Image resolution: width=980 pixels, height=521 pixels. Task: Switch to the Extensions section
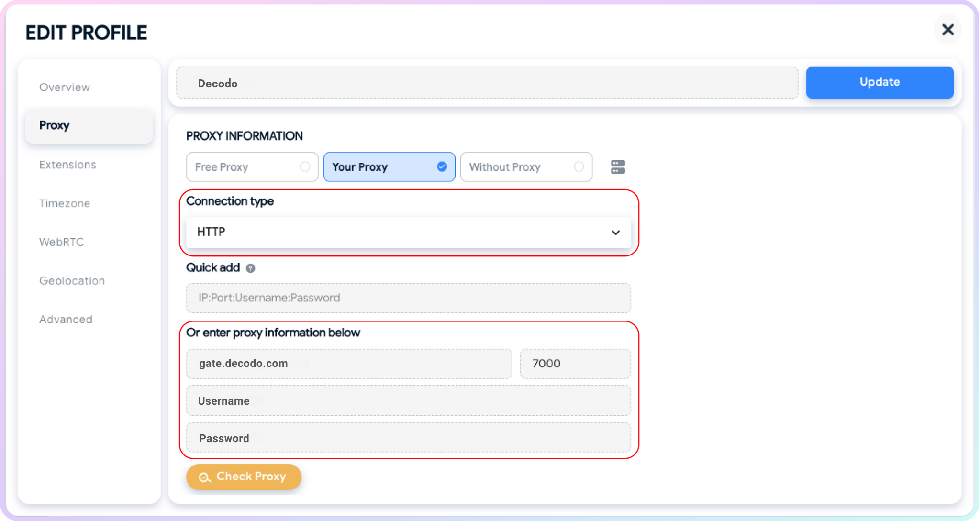point(67,165)
